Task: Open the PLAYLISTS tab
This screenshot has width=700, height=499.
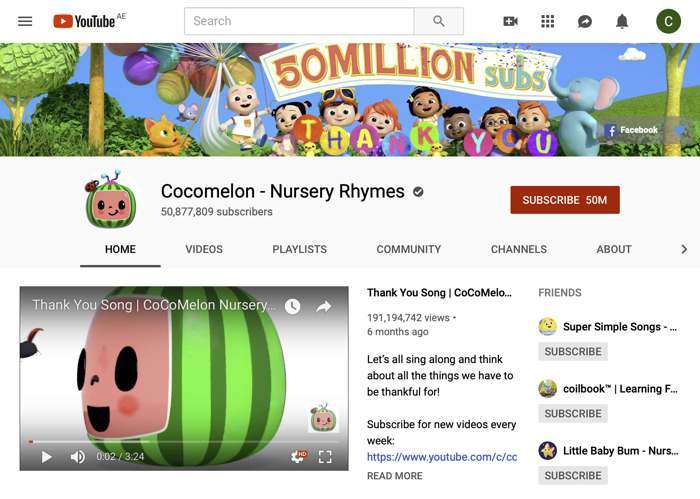Action: click(x=300, y=250)
